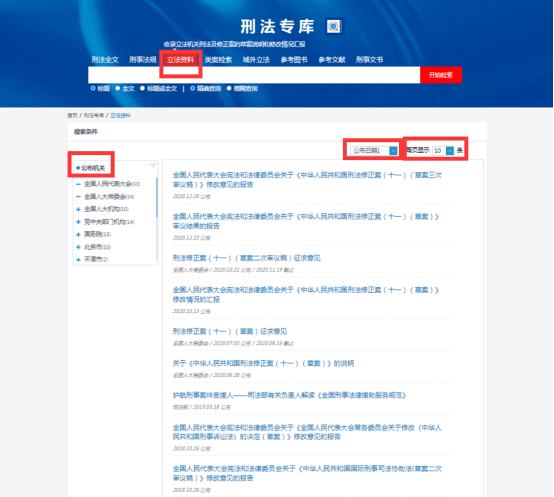554x497 pixels.
Task: Click the red 开始检索 search button
Action: pyautogui.click(x=441, y=75)
